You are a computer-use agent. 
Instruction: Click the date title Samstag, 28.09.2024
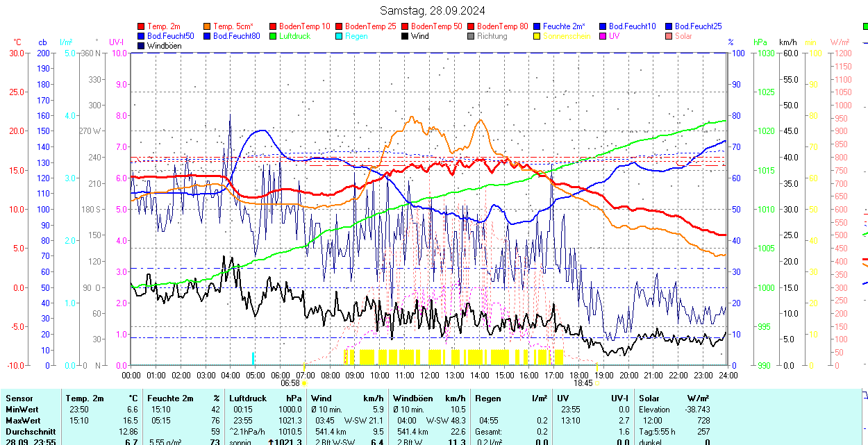coord(433,10)
